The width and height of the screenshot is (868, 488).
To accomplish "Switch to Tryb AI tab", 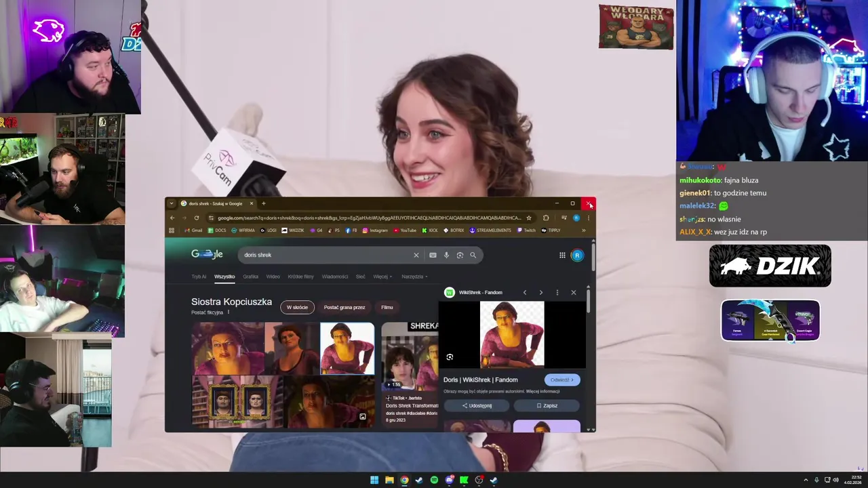I will pyautogui.click(x=199, y=277).
